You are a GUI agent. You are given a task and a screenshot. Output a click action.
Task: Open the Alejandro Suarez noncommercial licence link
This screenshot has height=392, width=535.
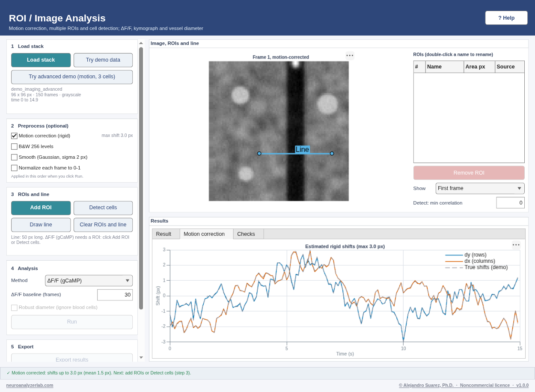464,385
